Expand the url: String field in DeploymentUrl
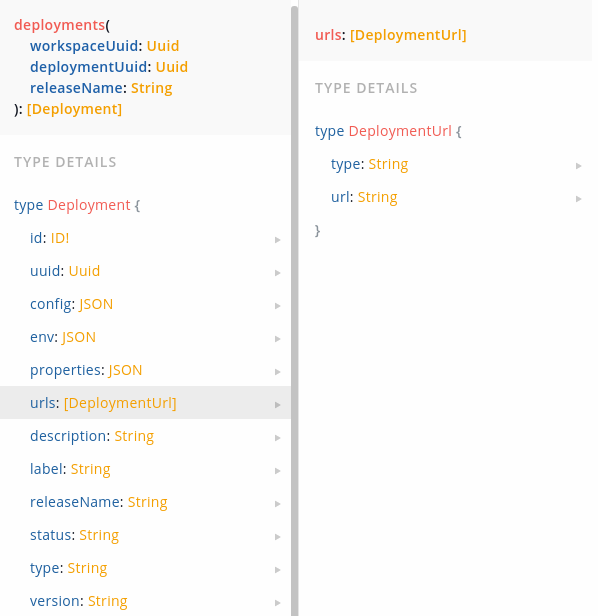Screen dimensions: 598x616 point(448,197)
